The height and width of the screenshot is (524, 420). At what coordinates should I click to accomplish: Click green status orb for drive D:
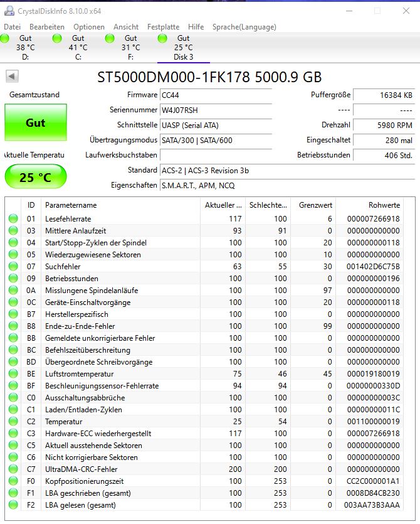click(x=5, y=38)
